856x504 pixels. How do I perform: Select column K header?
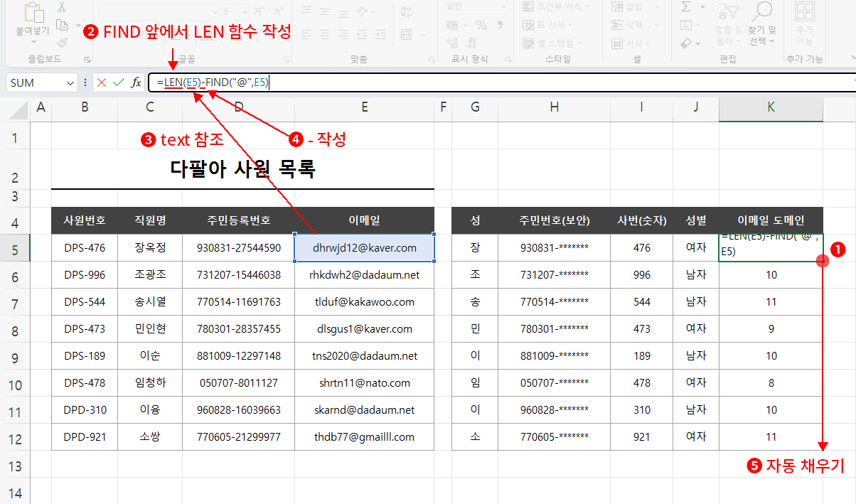tap(771, 107)
